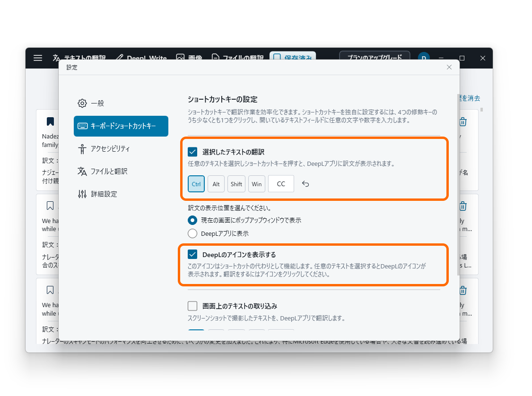Open Accessibility settings via the sidebar icon

click(x=81, y=149)
